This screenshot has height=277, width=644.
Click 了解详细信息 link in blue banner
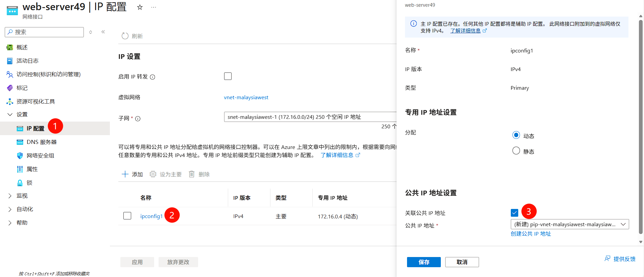tap(466, 31)
